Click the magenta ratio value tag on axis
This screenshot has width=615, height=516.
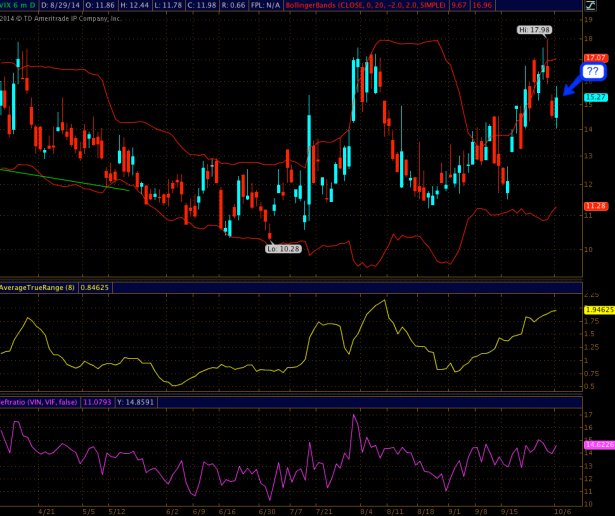pyautogui.click(x=597, y=444)
